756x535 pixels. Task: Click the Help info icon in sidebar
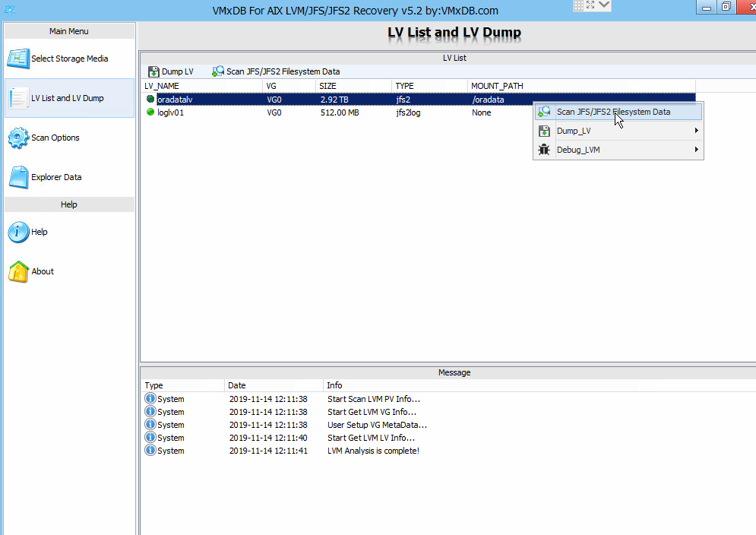point(18,232)
